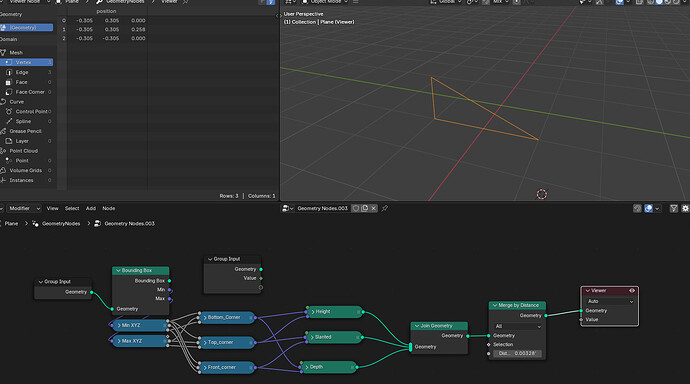Expand the Top_corner node

(x=205, y=342)
